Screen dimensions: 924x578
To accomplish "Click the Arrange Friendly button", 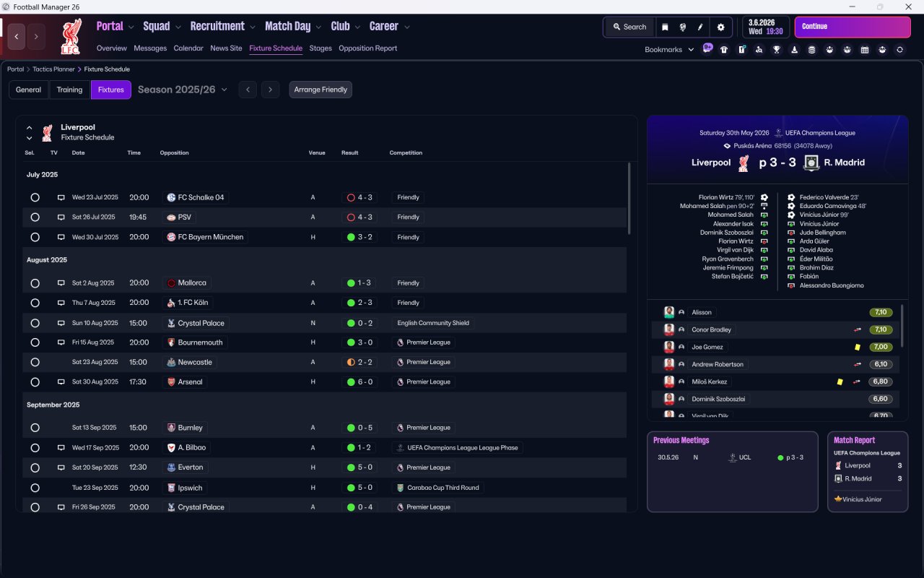I will click(321, 90).
